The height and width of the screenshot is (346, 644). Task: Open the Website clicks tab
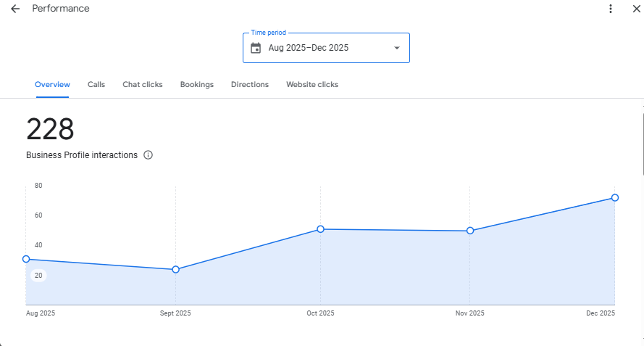pos(312,84)
